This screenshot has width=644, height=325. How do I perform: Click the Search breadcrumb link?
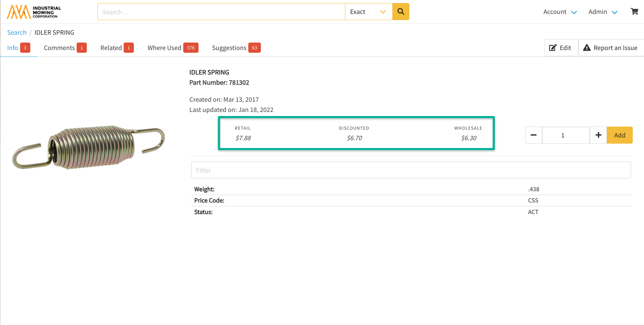coord(17,33)
